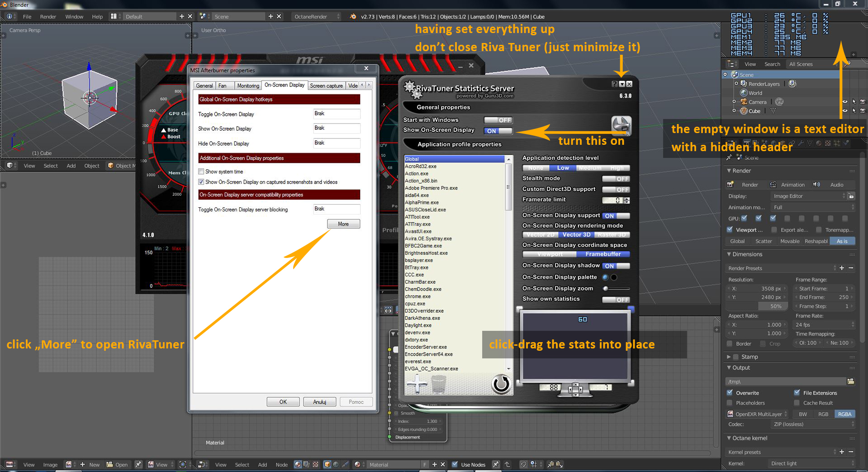The image size is (868, 472).
Task: Toggle Show On-Screen Display switch
Action: coord(498,131)
